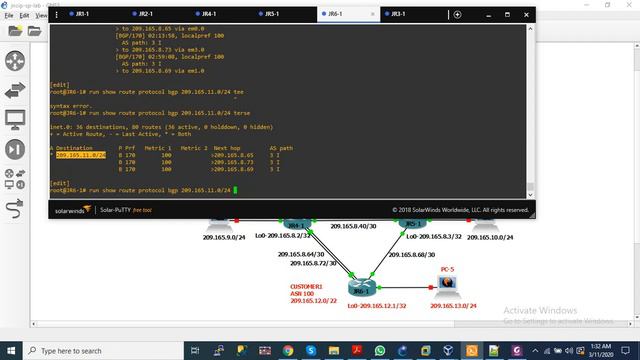Close the JR6-1 session tab
The image size is (640, 360).
(x=373, y=14)
